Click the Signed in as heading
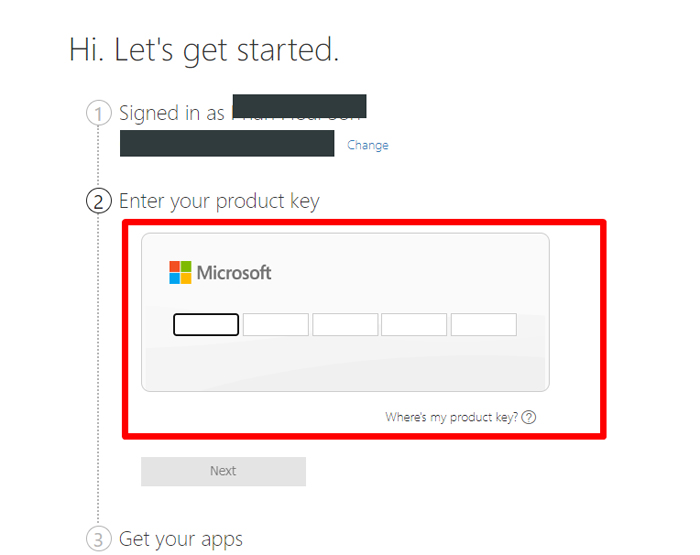Image resolution: width=700 pixels, height=555 pixels. pyautogui.click(x=172, y=113)
